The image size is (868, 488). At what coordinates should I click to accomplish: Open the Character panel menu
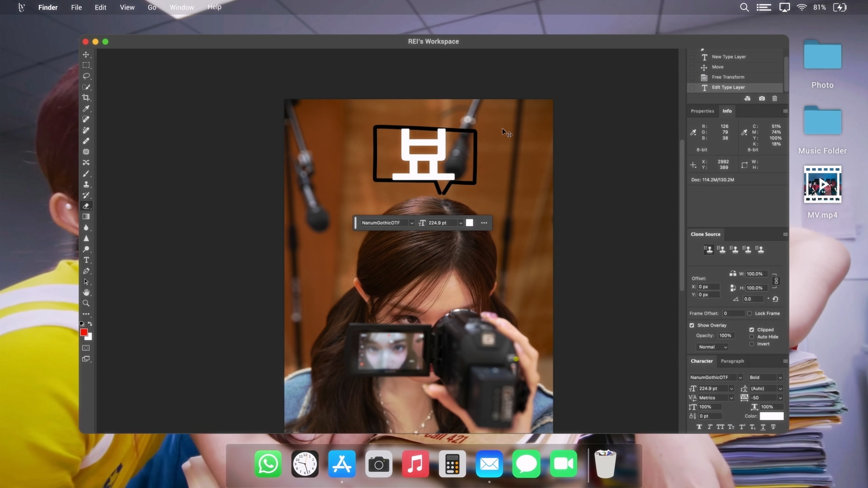[785, 361]
